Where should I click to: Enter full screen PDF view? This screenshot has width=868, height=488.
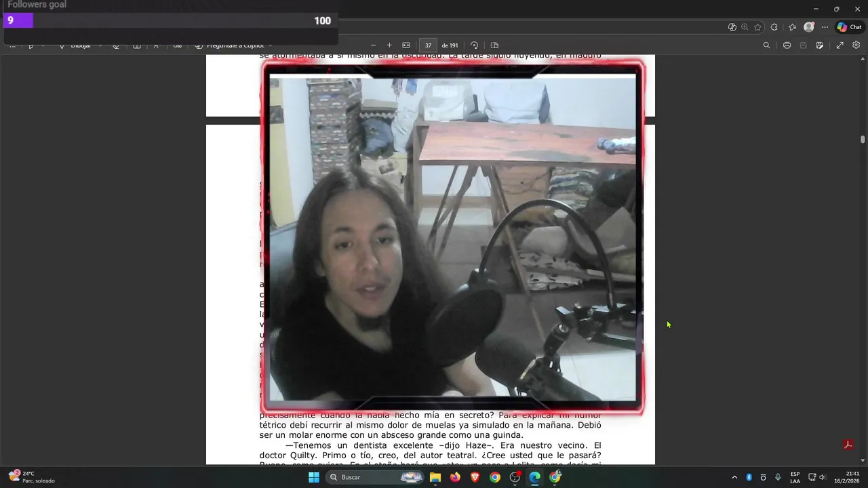pyautogui.click(x=840, y=45)
